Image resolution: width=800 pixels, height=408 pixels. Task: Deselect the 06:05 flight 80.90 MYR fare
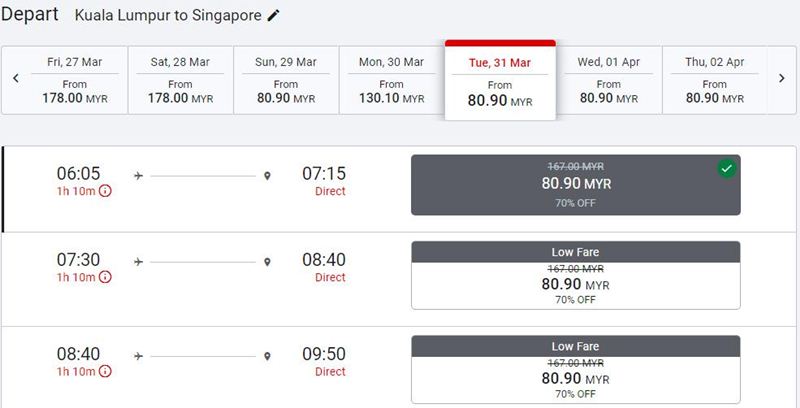click(x=576, y=185)
